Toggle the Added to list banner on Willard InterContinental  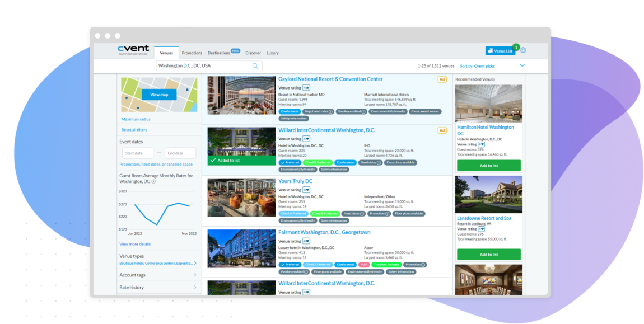click(x=241, y=160)
